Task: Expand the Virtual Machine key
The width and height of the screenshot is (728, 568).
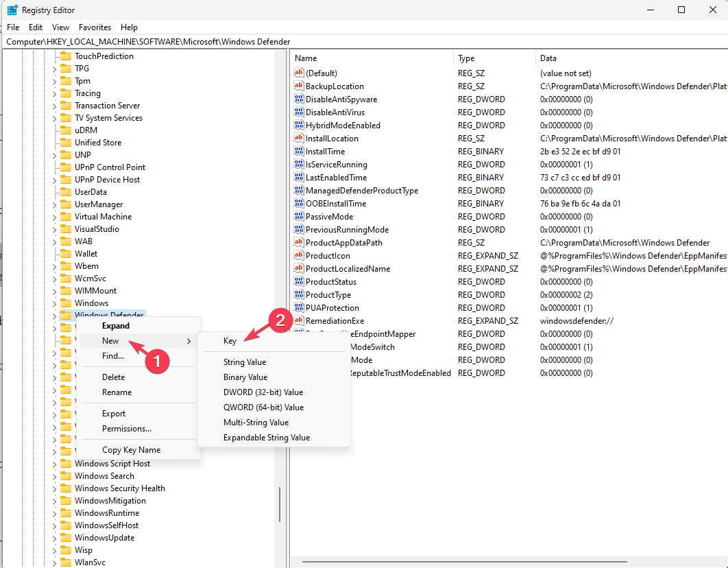Action: click(x=54, y=217)
